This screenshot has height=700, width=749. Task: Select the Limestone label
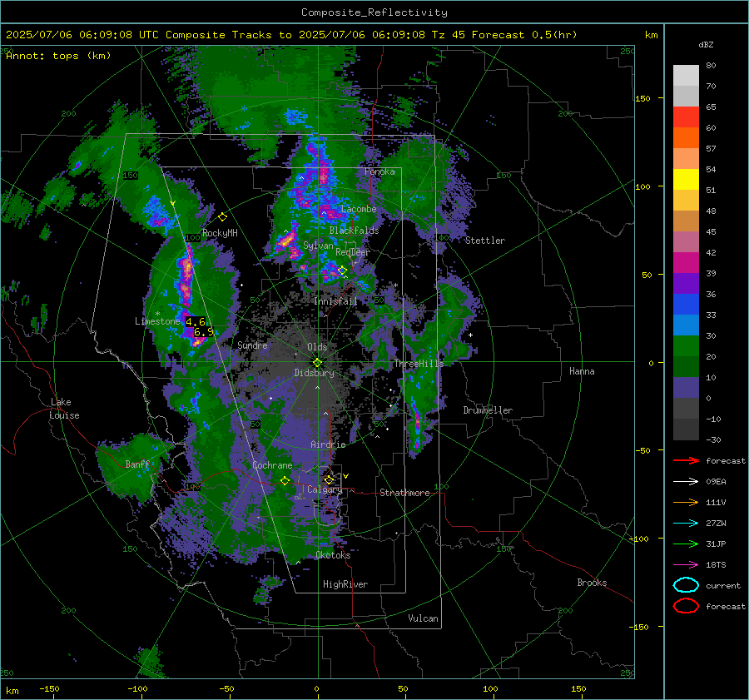pyautogui.click(x=157, y=321)
